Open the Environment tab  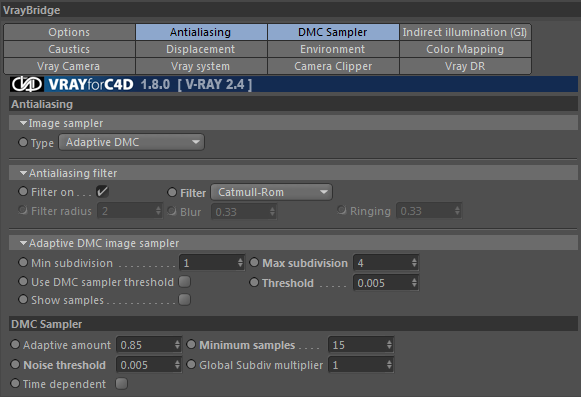pos(333,49)
